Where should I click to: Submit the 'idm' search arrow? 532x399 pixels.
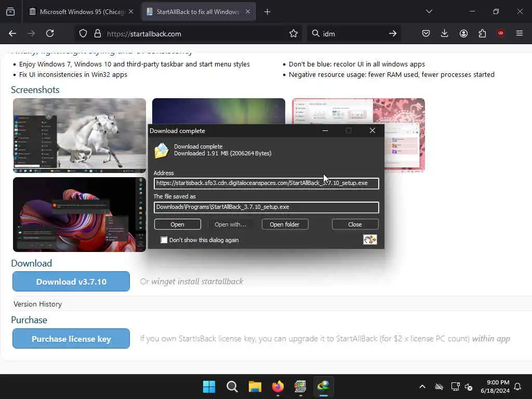tap(393, 33)
